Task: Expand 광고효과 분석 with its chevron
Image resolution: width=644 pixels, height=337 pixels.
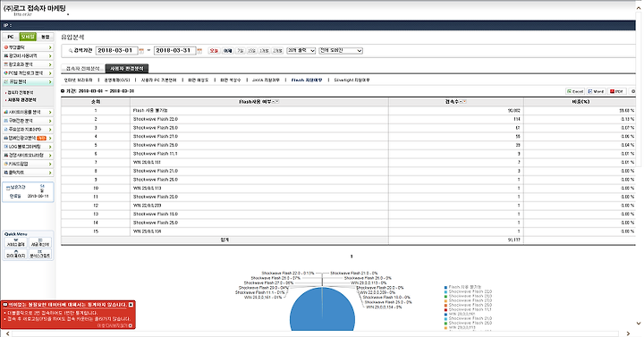Action: coord(50,65)
